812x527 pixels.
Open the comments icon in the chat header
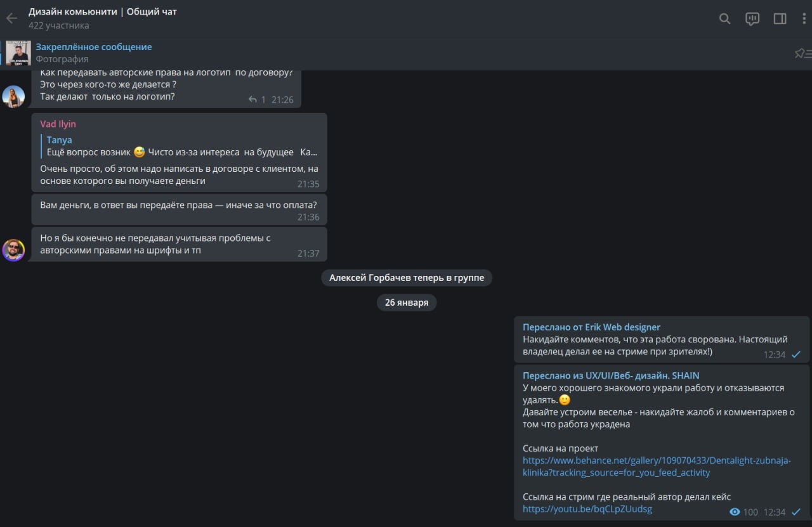pos(752,19)
